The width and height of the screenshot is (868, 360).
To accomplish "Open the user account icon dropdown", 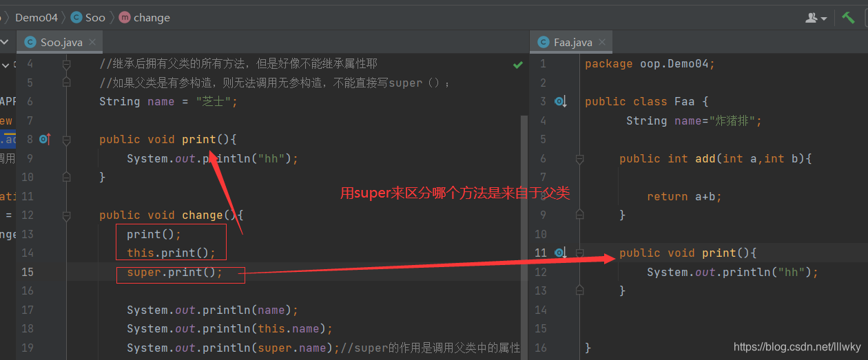I will pyautogui.click(x=816, y=18).
